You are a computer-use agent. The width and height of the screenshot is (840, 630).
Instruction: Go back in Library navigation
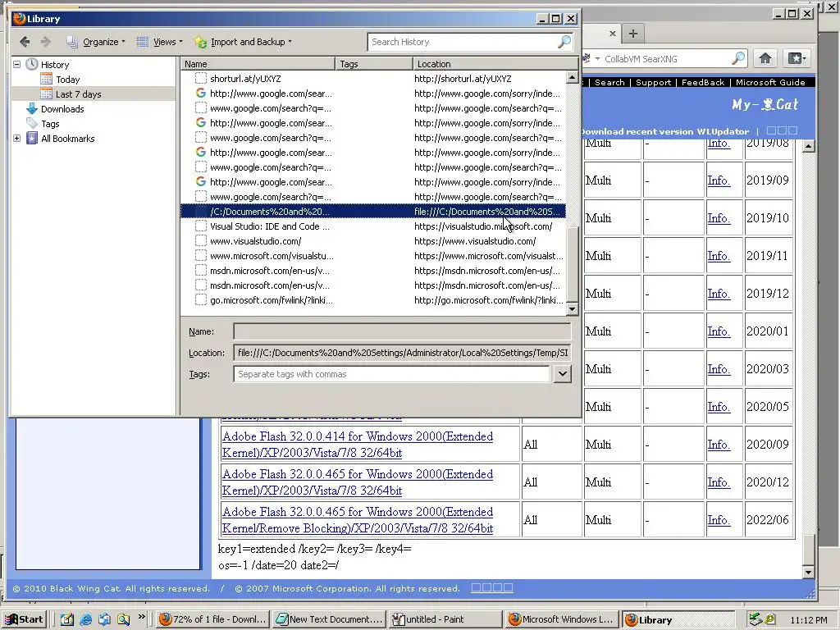click(x=25, y=42)
